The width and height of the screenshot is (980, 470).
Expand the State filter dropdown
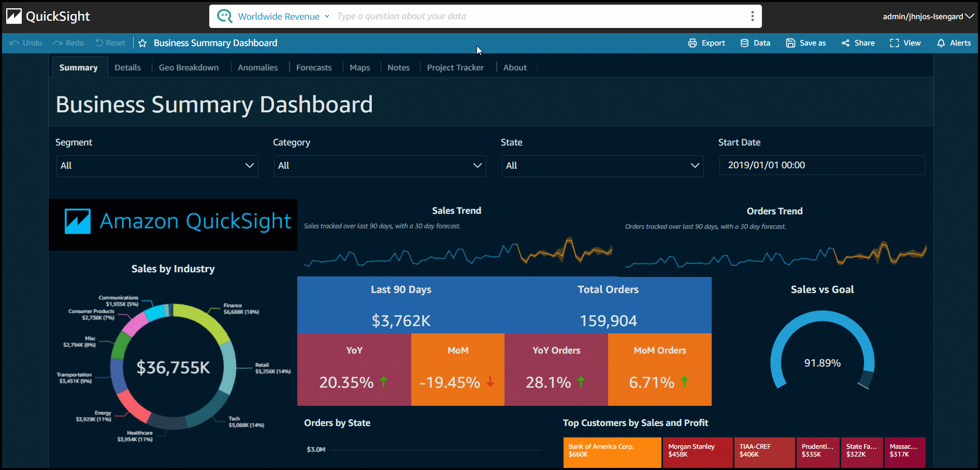[x=695, y=166]
